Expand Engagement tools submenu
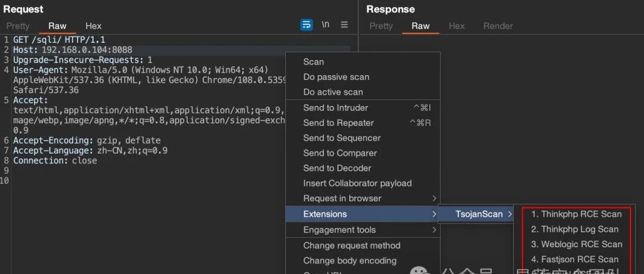 coord(363,230)
